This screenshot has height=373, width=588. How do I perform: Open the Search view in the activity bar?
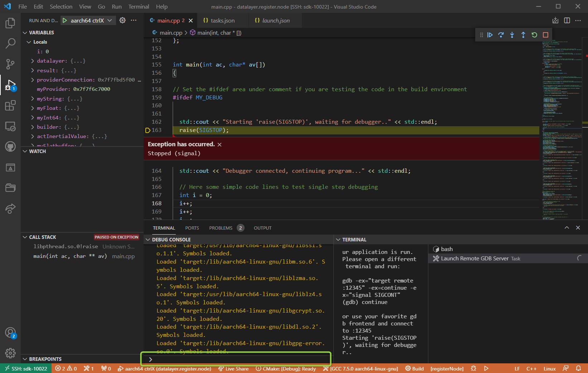pos(10,43)
